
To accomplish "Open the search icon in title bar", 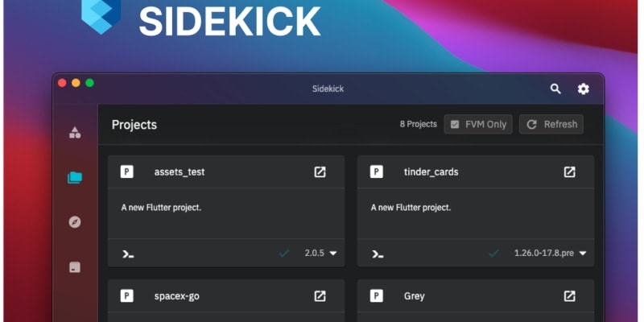I will coord(555,89).
